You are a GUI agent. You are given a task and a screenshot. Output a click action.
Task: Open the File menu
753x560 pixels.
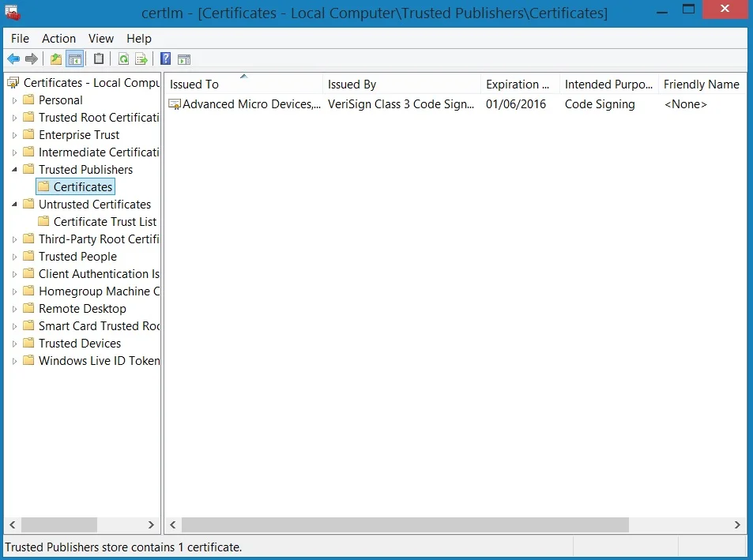point(21,39)
